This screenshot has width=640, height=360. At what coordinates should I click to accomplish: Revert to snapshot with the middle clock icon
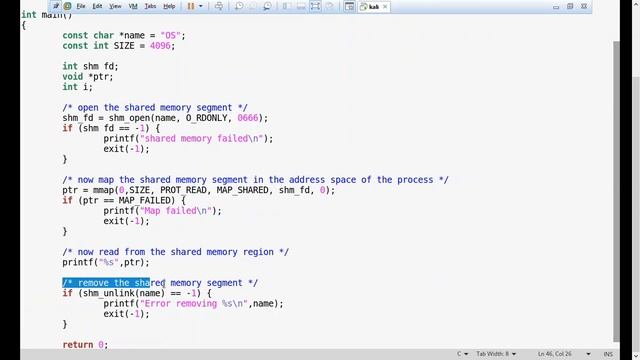pyautogui.click(x=253, y=6)
